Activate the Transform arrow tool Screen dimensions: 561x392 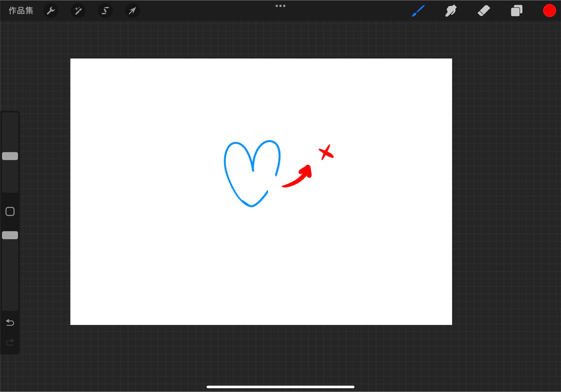pyautogui.click(x=133, y=11)
